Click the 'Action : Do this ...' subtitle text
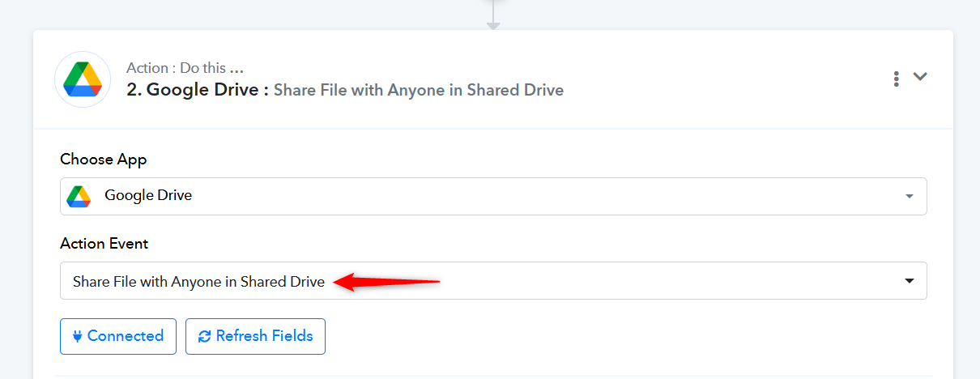 point(185,68)
